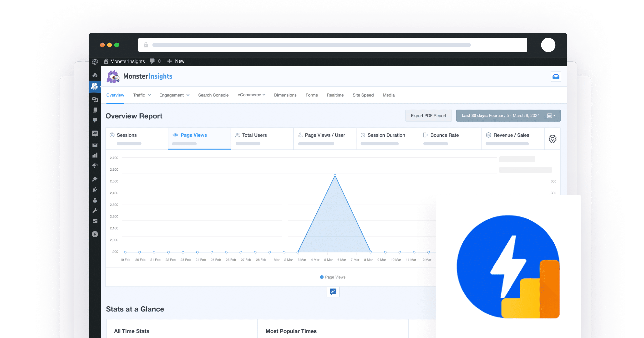Click the browser address bar lock icon
Image resolution: width=644 pixels, height=338 pixels.
146,45
